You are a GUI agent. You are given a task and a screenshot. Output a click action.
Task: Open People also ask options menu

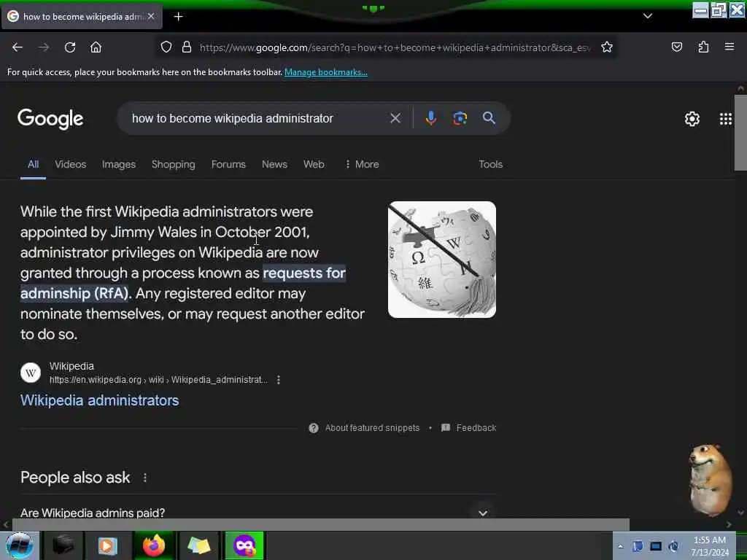(x=145, y=477)
